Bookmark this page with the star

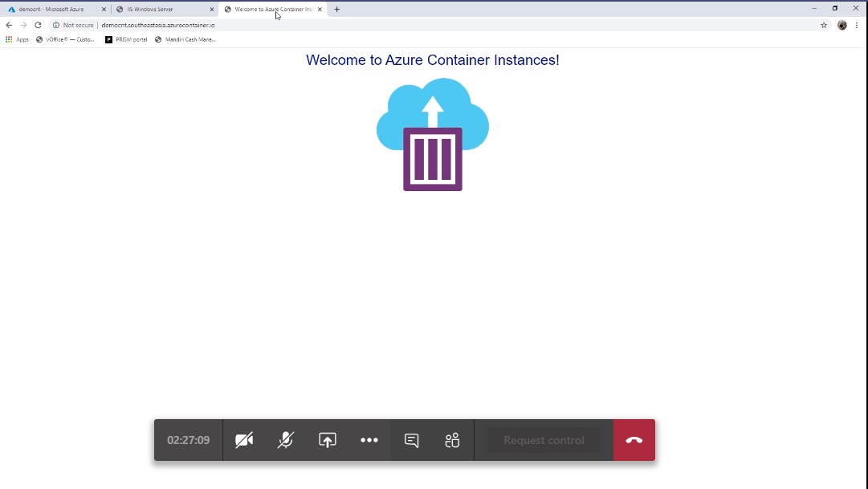click(824, 25)
